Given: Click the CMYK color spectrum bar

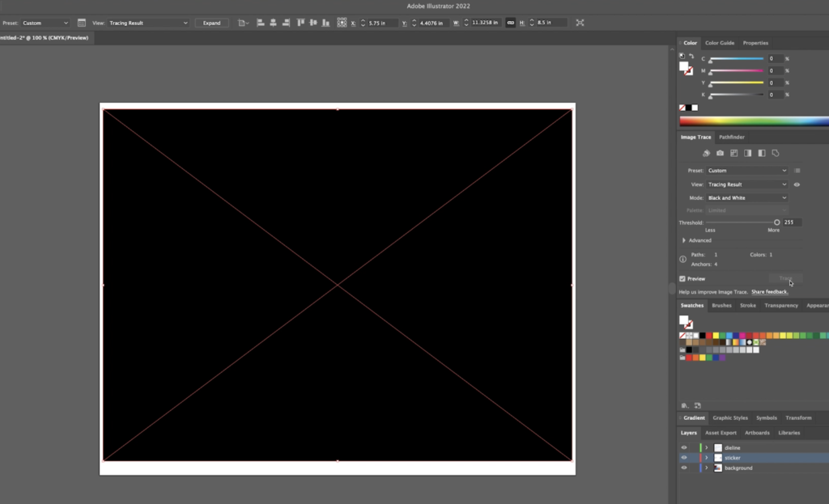Looking at the screenshot, I should tap(754, 121).
